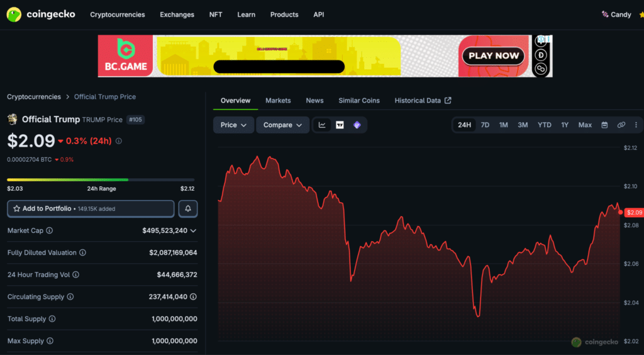Select the 1Y time range
Screen dimensions: 644x355
pyautogui.click(x=565, y=125)
